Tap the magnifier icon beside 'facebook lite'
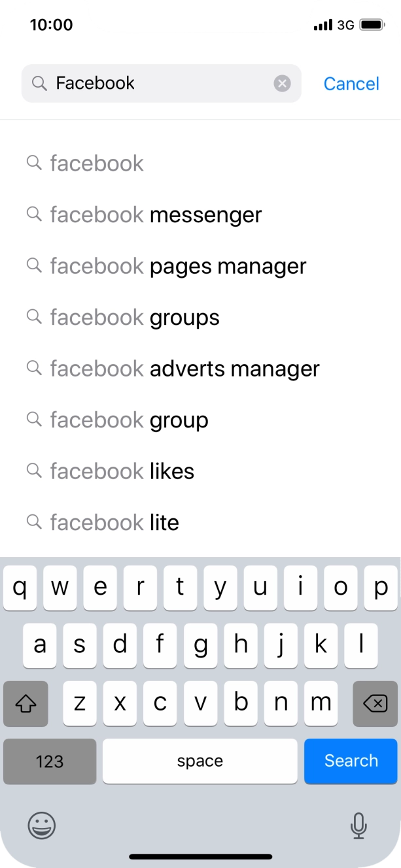 click(34, 522)
